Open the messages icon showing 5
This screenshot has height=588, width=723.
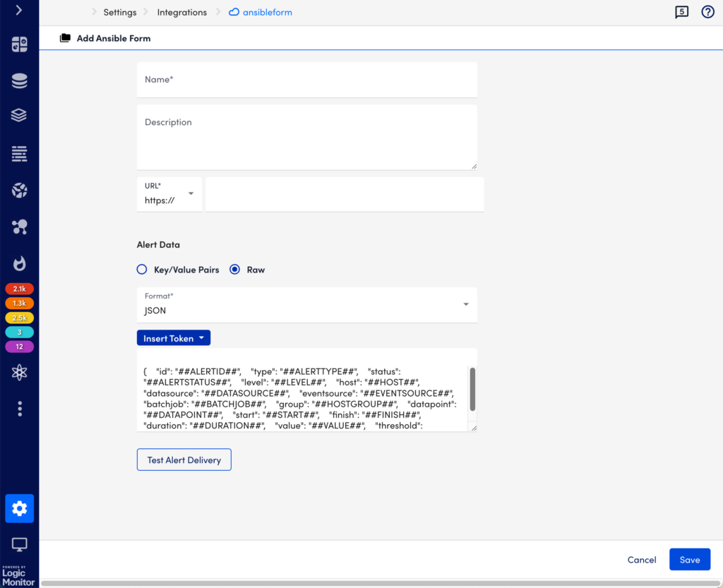[x=681, y=12]
